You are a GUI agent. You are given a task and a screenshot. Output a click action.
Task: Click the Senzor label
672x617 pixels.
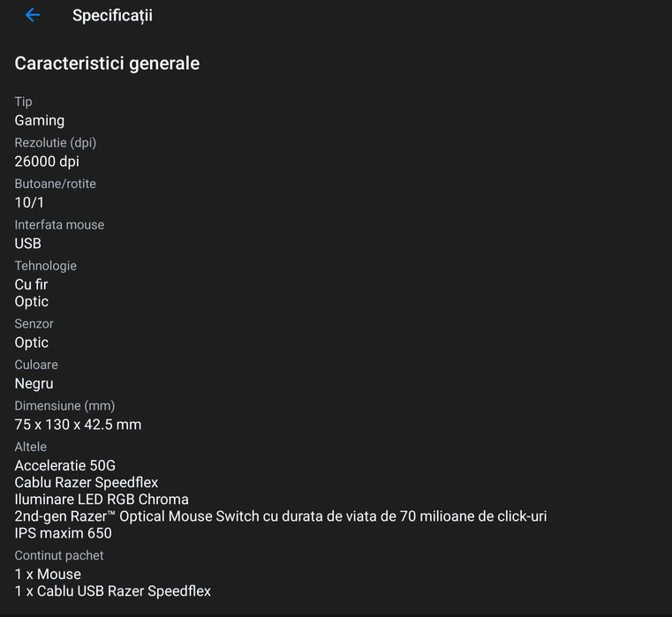(34, 324)
